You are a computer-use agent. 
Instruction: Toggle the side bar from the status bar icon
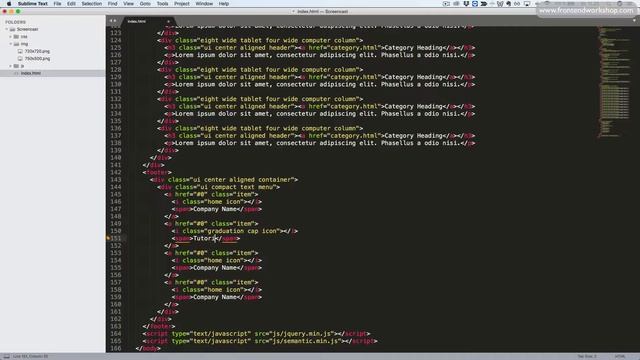(x=6, y=356)
